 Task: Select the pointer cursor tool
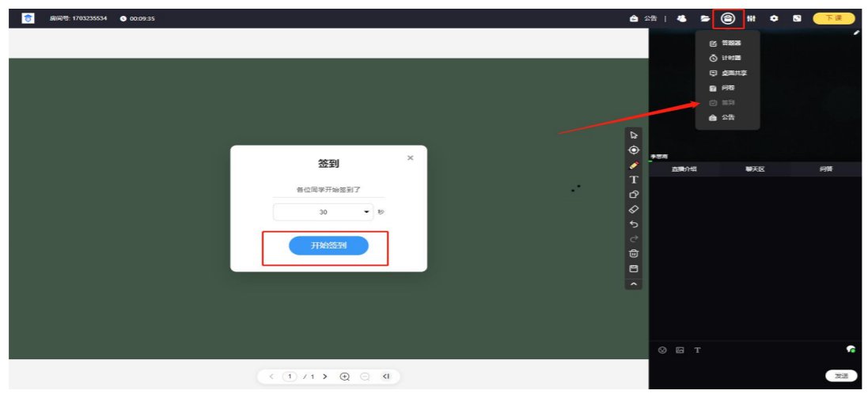[x=634, y=135]
